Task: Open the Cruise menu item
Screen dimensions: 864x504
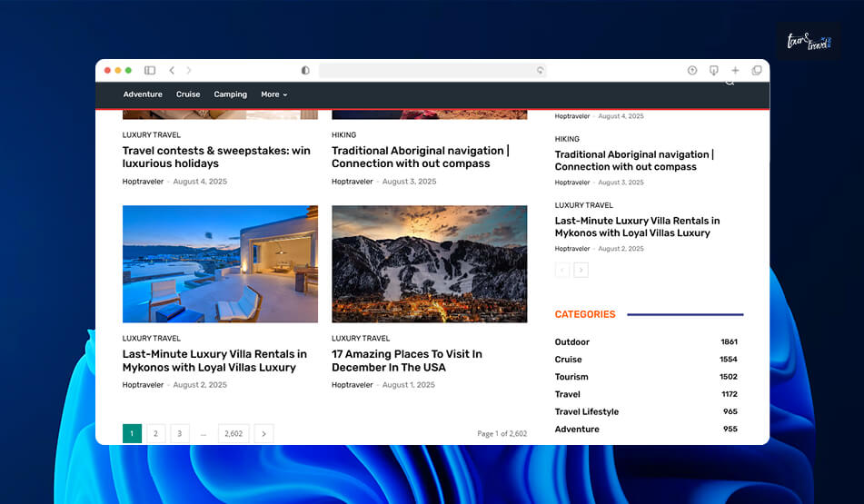Action: (x=188, y=94)
